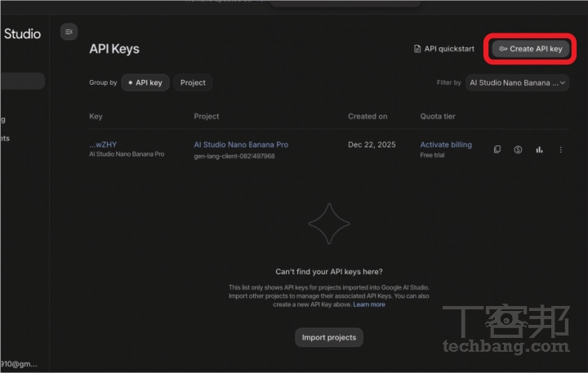
Task: Group keys by API key
Action: pos(145,82)
